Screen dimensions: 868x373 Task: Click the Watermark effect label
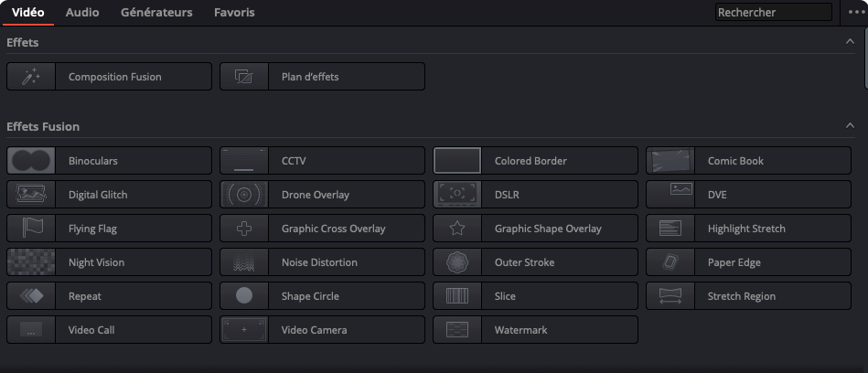520,330
